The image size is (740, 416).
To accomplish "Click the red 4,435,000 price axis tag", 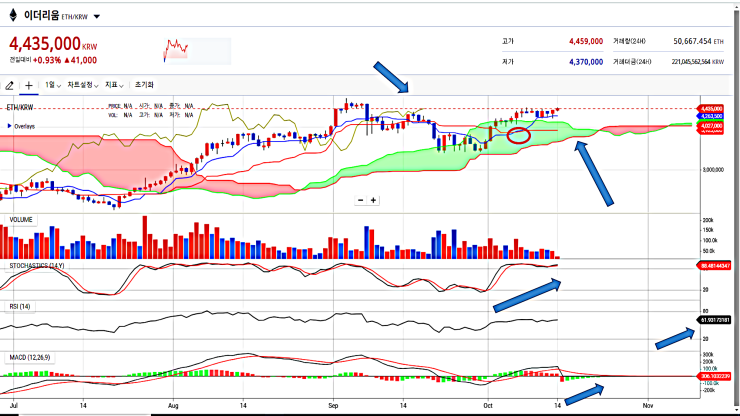I will pyautogui.click(x=711, y=109).
